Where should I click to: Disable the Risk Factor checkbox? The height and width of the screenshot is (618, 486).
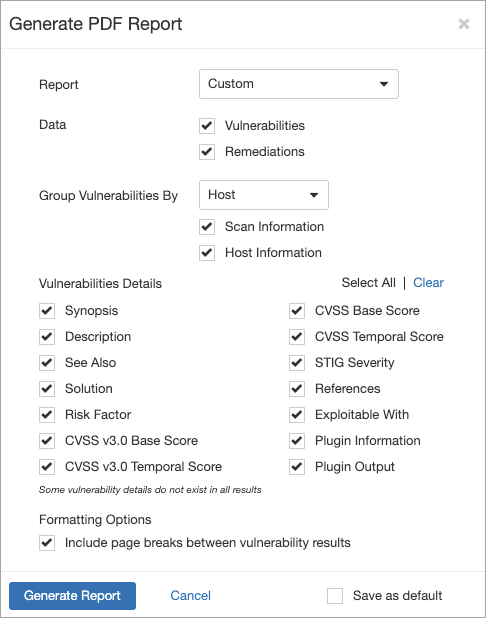click(47, 415)
